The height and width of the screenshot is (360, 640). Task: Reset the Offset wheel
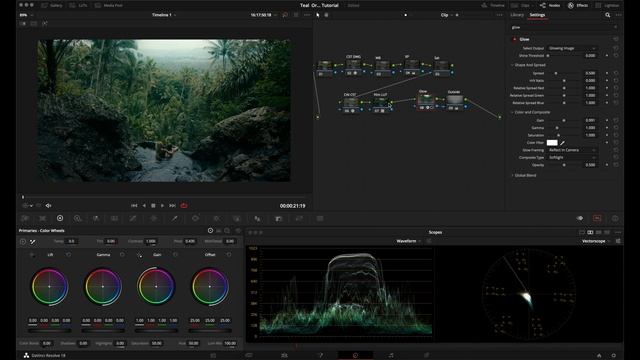[229, 255]
